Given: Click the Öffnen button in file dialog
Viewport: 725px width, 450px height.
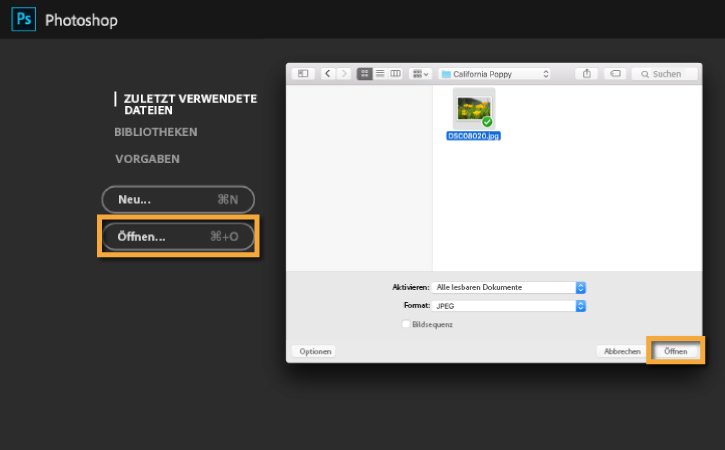Looking at the screenshot, I should 676,351.
